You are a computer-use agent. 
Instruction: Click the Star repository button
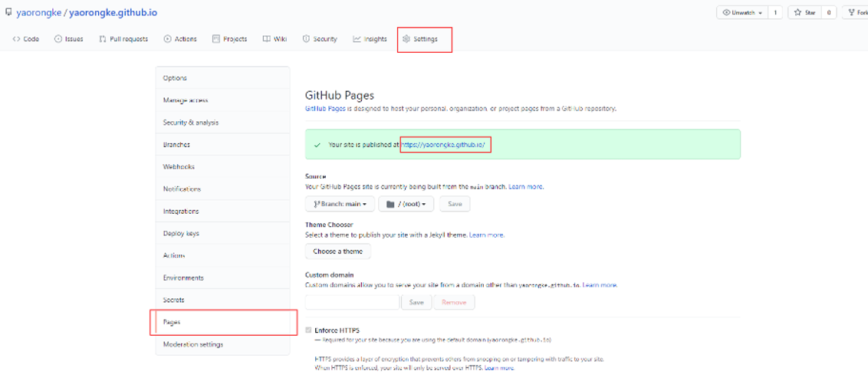(x=804, y=13)
